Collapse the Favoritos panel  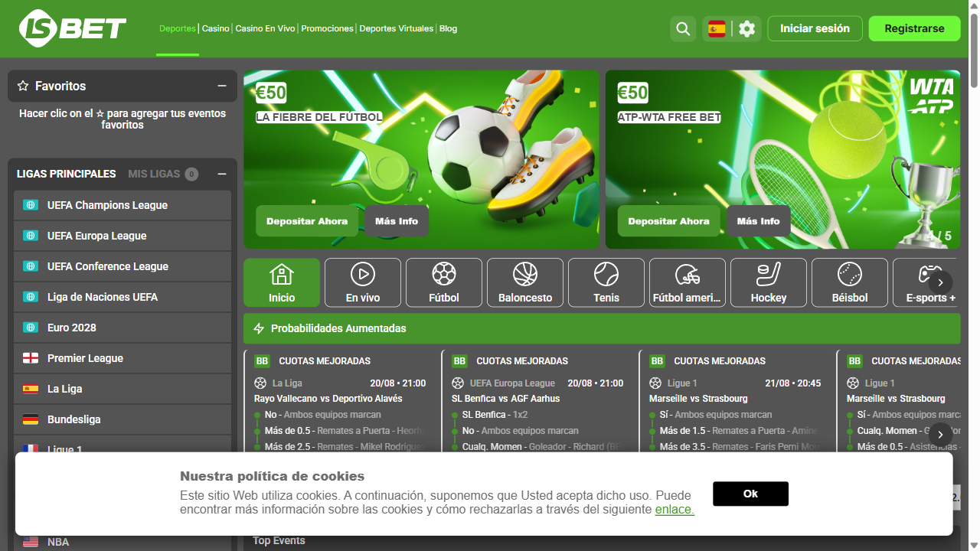[222, 86]
